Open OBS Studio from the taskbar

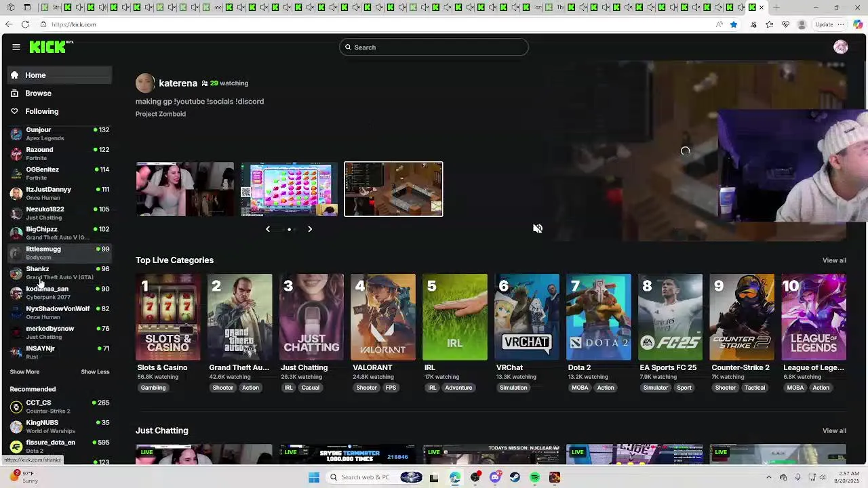coord(475,477)
